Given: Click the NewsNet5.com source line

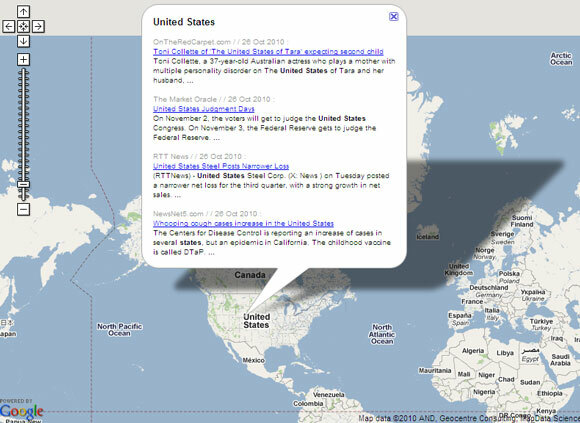Looking at the screenshot, I should pyautogui.click(x=207, y=214).
